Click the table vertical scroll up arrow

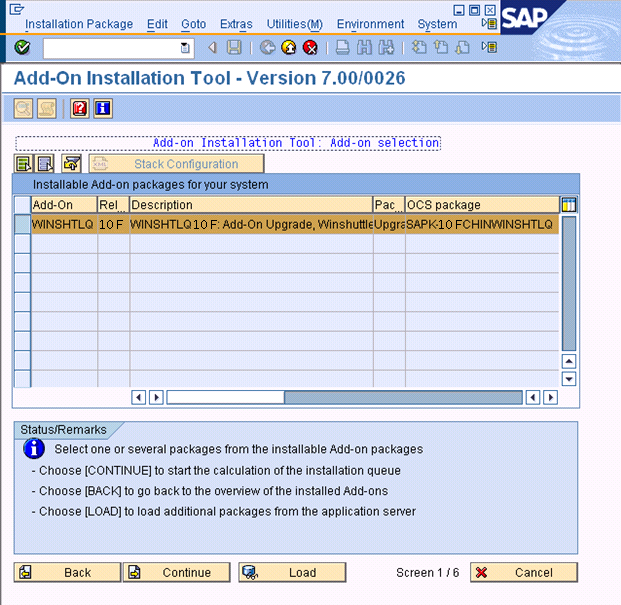click(569, 361)
